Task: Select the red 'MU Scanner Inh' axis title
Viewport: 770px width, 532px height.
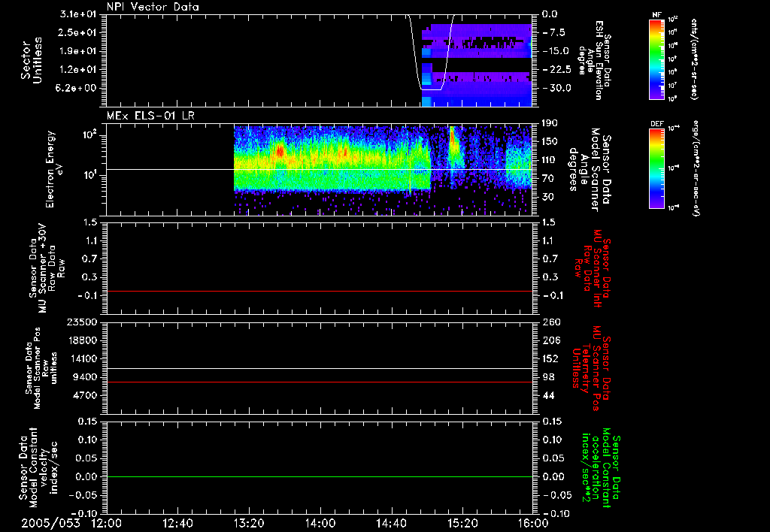Action: click(591, 268)
